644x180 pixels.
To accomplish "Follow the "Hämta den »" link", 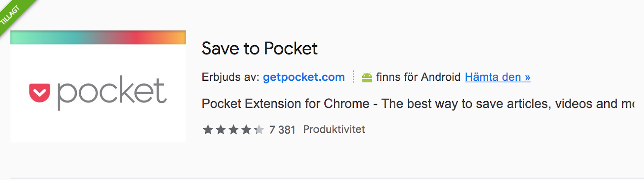I will pyautogui.click(x=497, y=77).
